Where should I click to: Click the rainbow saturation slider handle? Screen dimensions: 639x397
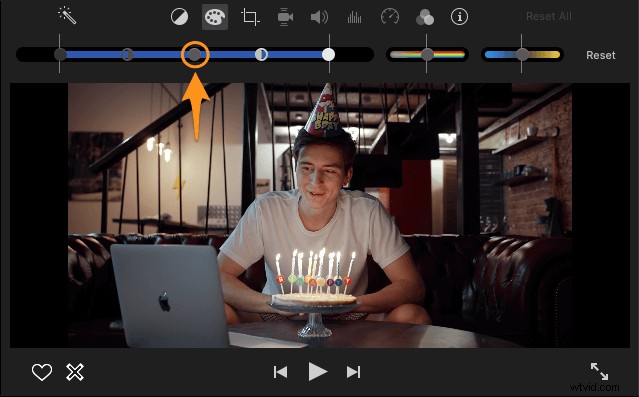427,54
